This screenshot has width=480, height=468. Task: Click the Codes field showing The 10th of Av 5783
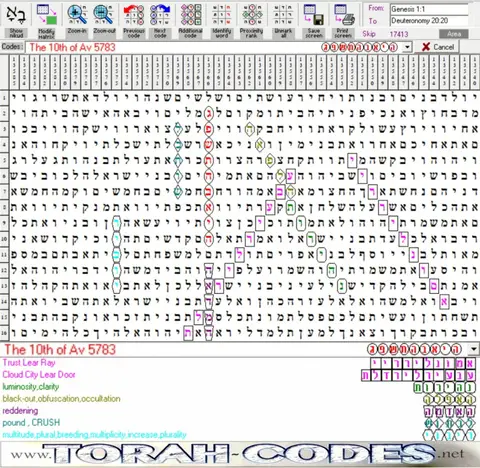pos(213,47)
